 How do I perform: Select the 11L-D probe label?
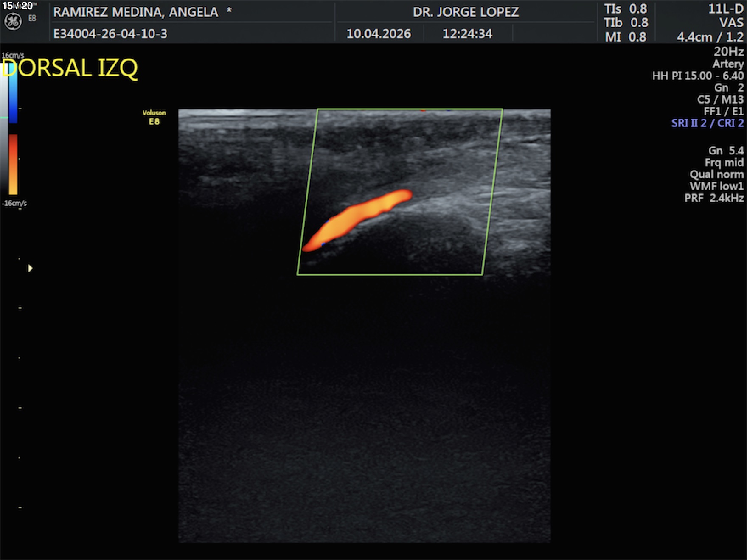tap(725, 9)
